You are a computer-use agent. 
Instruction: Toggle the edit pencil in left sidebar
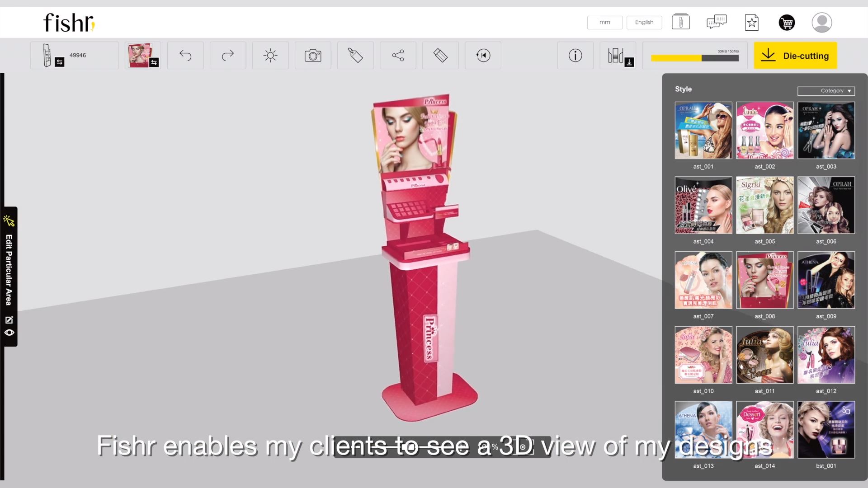coord(9,320)
